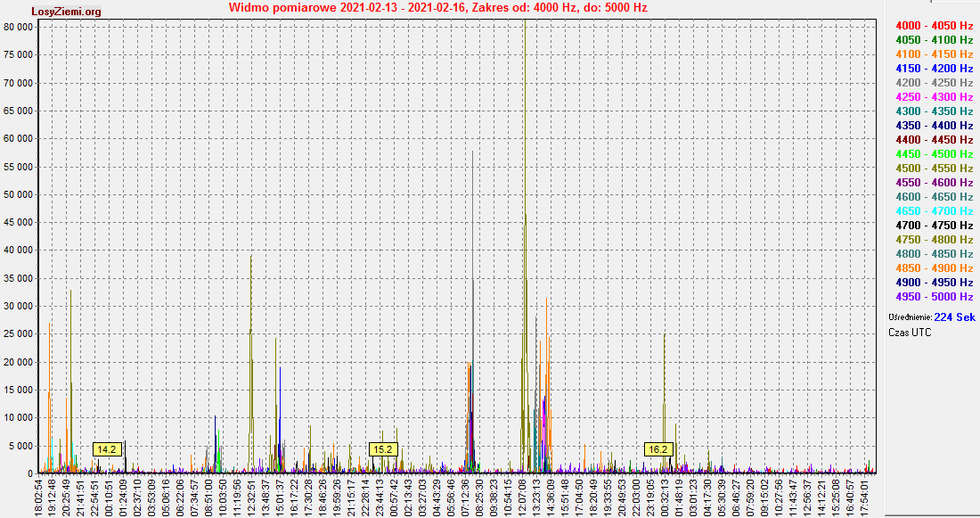Select the 4950 - 5000 Hz legend entry
The width and height of the screenshot is (980, 518).
point(934,297)
